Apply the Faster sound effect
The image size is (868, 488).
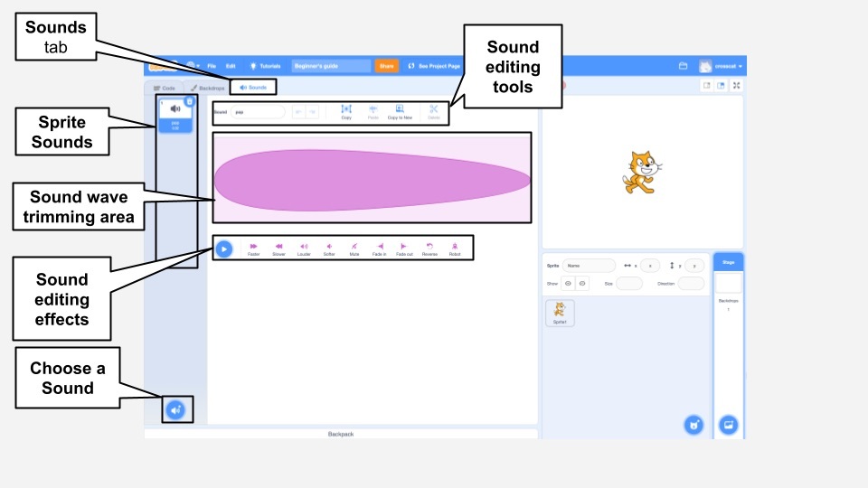(253, 249)
